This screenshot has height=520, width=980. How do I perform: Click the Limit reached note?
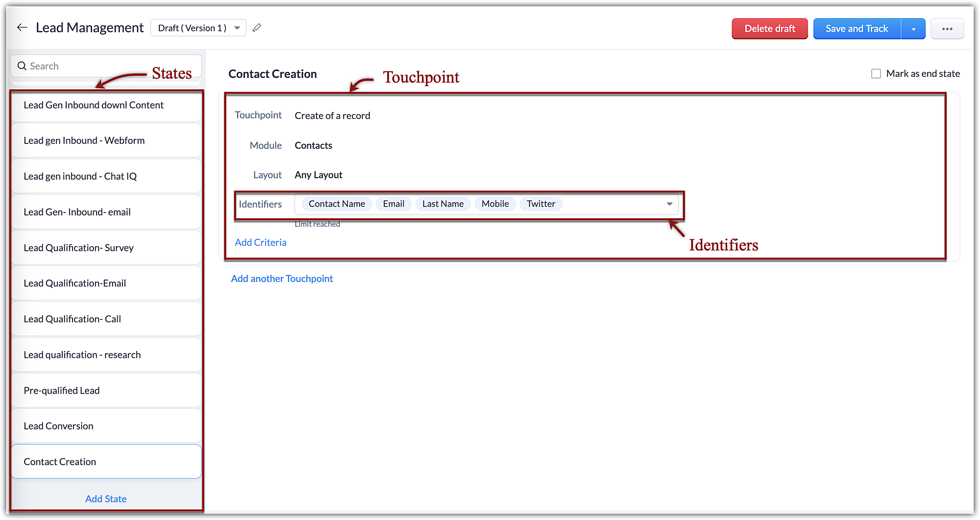click(317, 224)
